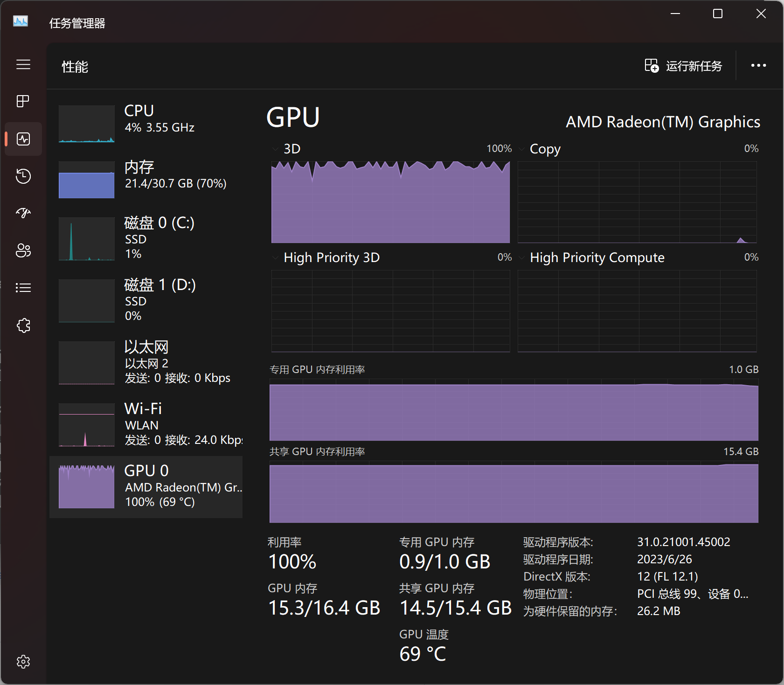This screenshot has width=784, height=685.
Task: Open the Users page icon
Action: click(x=23, y=250)
